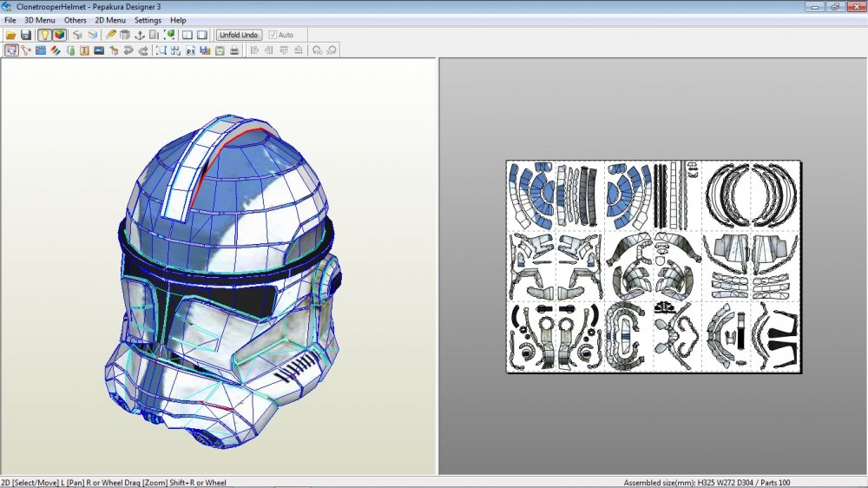Image resolution: width=868 pixels, height=488 pixels.
Task: Show single window layout icon
Action: point(202,35)
